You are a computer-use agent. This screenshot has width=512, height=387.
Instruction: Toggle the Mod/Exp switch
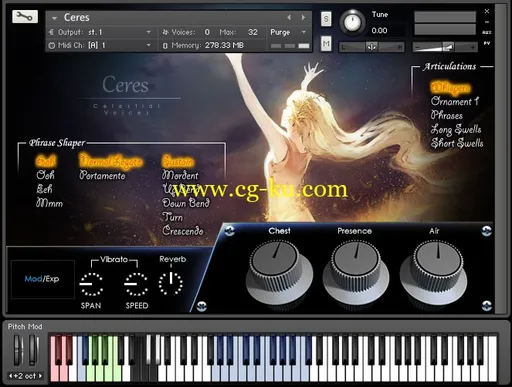[x=42, y=279]
